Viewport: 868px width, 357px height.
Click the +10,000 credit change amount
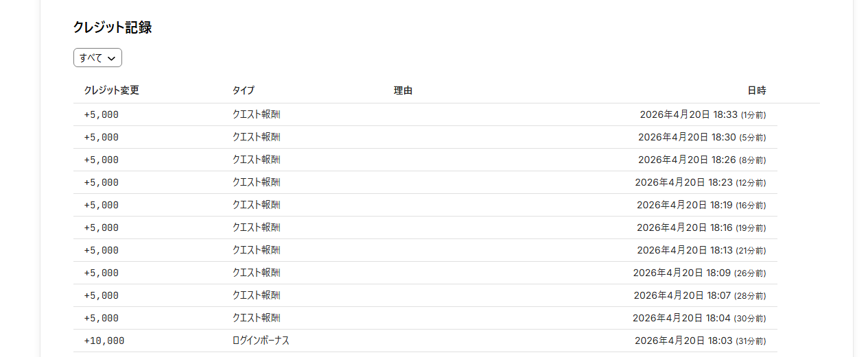(104, 341)
